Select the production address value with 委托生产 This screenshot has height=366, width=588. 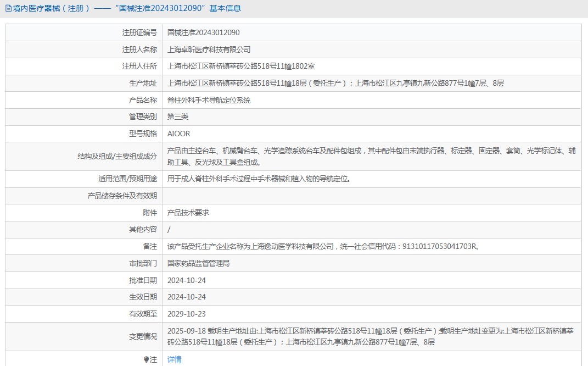click(x=335, y=83)
